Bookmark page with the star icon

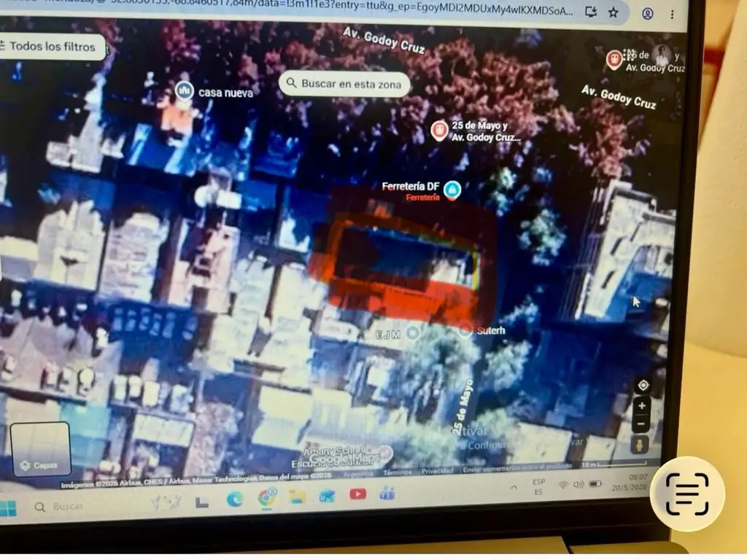click(x=614, y=13)
